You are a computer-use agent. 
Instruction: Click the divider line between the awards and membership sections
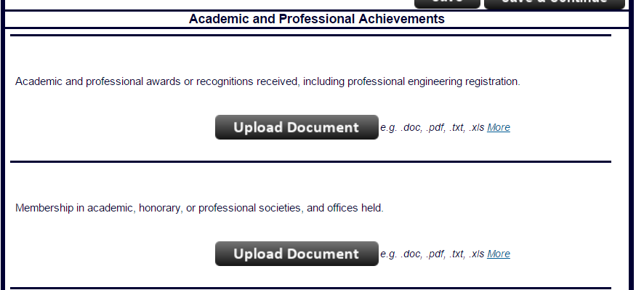click(x=310, y=162)
